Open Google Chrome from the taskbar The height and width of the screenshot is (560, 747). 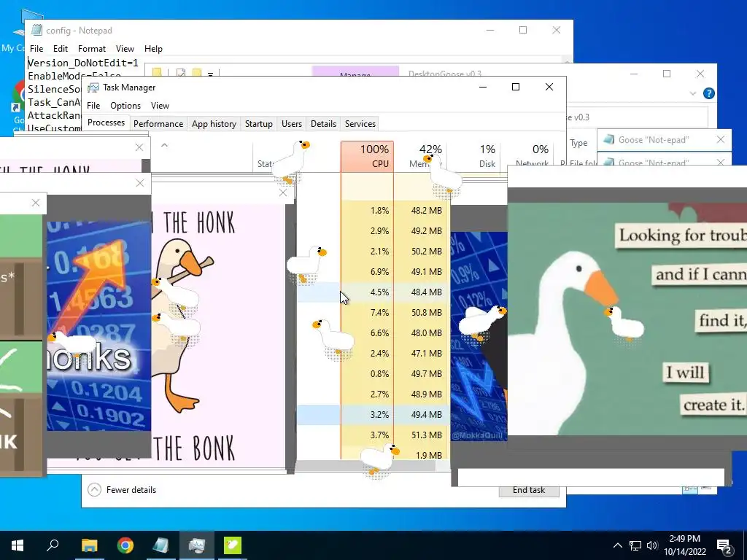tap(125, 545)
